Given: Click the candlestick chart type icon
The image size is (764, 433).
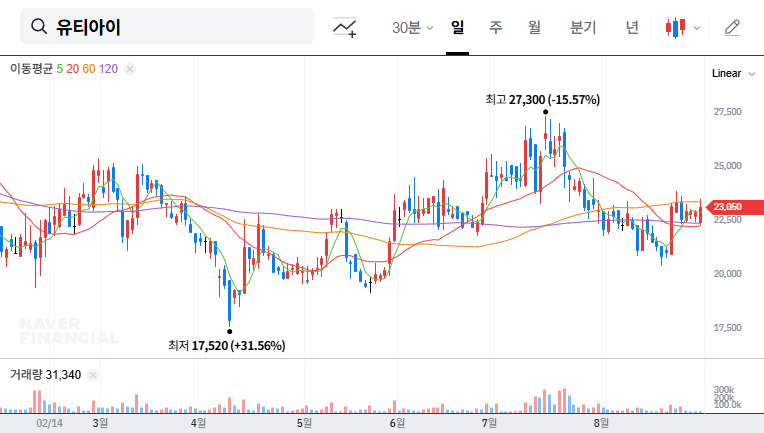Looking at the screenshot, I should point(676,27).
